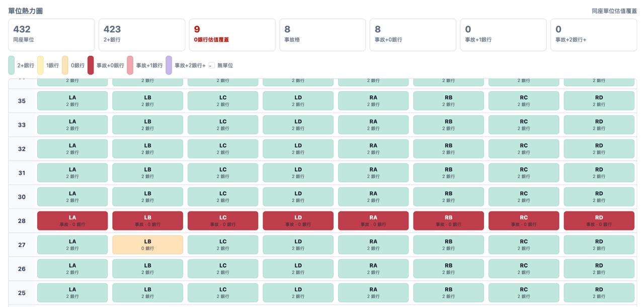Click the pink 事故+1銀行 legend swatch
Screen dimensions: 644x307
(130, 65)
